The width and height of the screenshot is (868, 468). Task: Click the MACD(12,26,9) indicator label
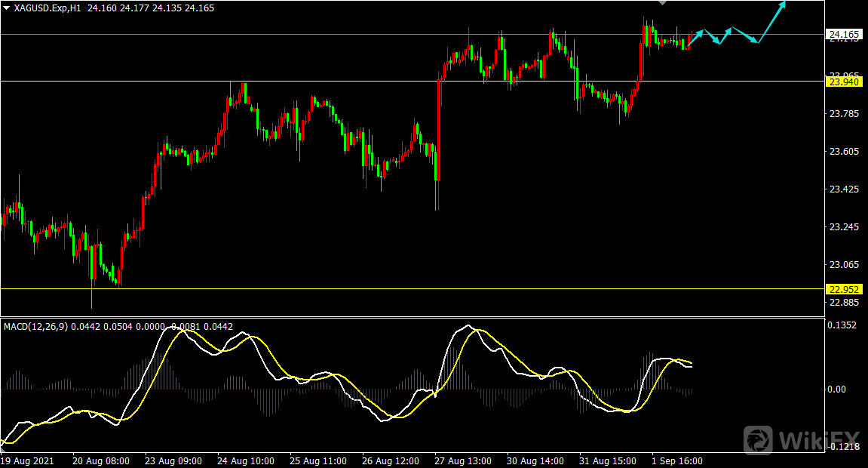point(35,326)
